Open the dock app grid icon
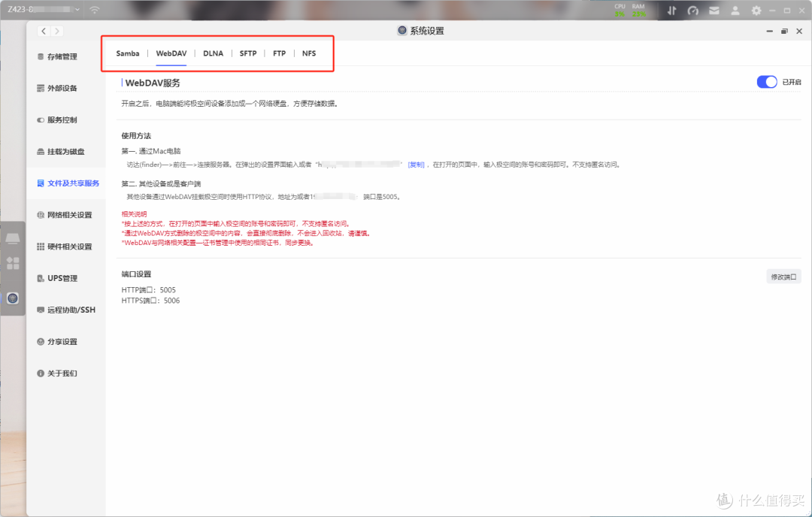The width and height of the screenshot is (812, 517). (13, 264)
